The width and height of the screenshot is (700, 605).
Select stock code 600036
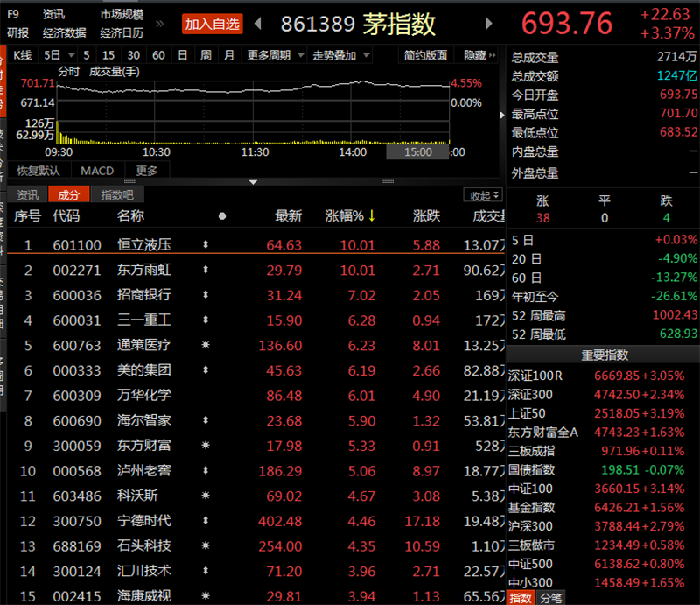click(x=77, y=295)
